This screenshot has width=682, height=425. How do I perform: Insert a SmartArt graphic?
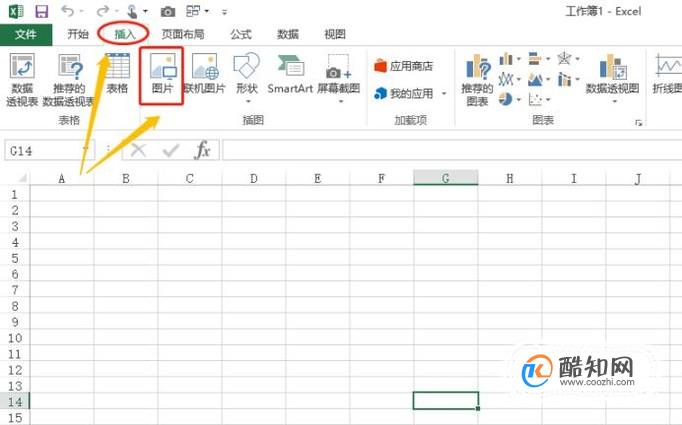(x=290, y=74)
